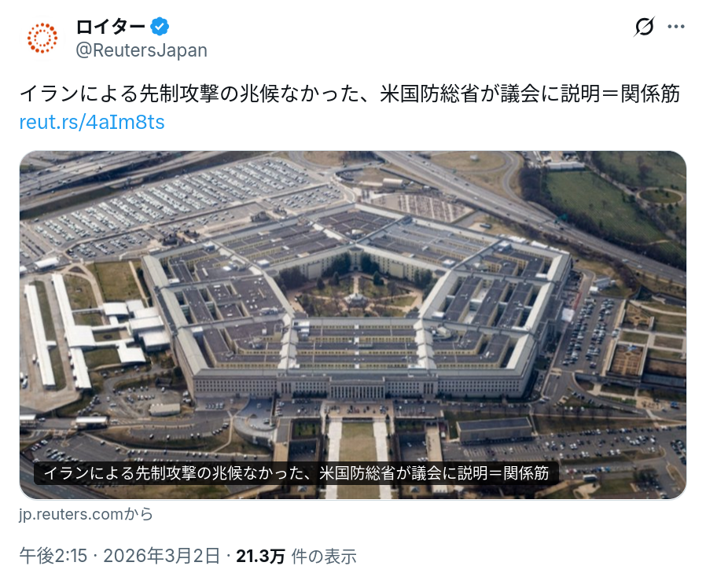Click the blue verified badge beside ロイター

pyautogui.click(x=160, y=27)
